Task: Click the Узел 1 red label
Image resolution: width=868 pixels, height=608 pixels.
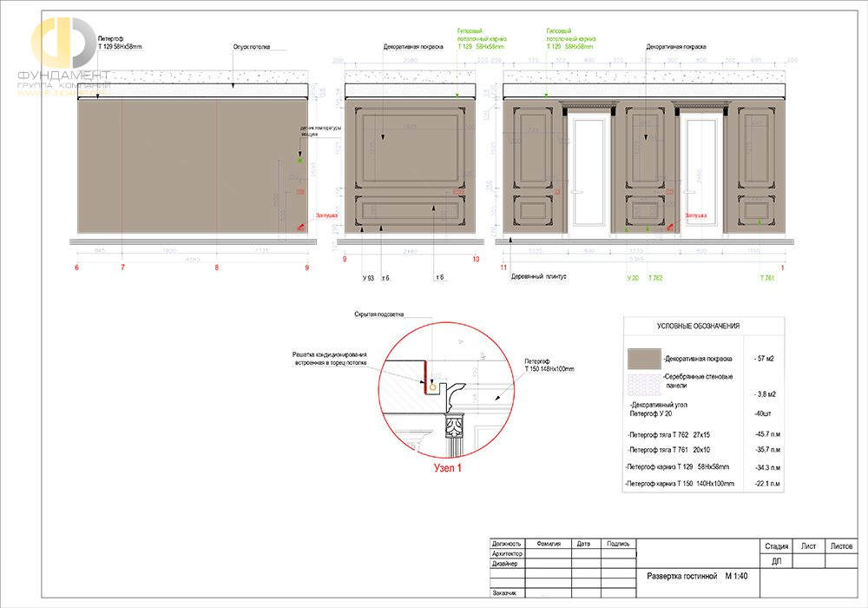Action: click(x=447, y=468)
